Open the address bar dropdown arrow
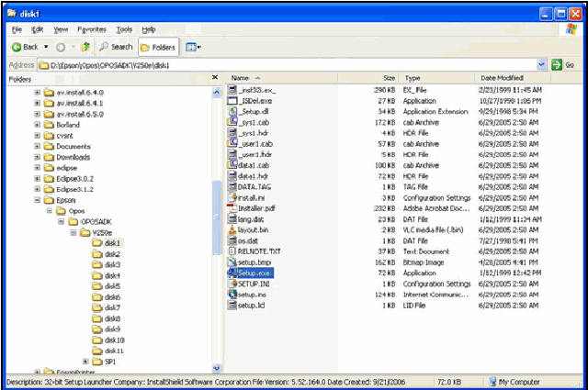The width and height of the screenshot is (588, 390). 542,65
